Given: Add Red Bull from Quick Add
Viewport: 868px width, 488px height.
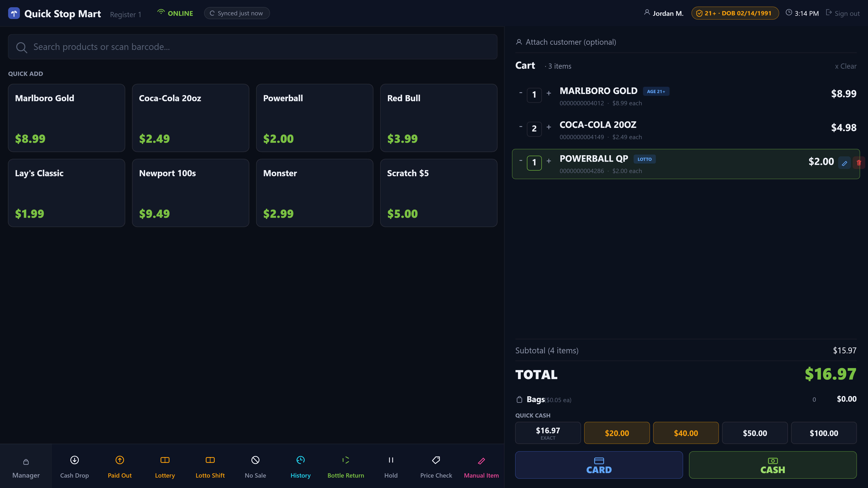Looking at the screenshot, I should click(438, 118).
